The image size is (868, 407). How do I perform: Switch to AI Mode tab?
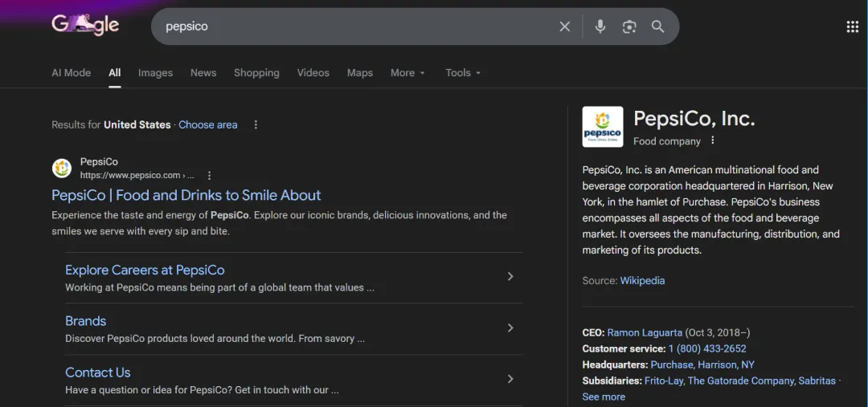pyautogui.click(x=72, y=73)
